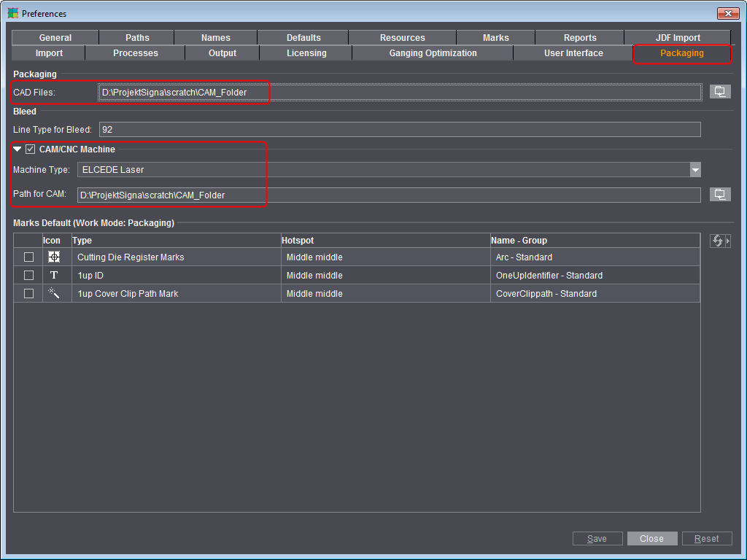Click the refresh icon beside the marks table

(717, 241)
